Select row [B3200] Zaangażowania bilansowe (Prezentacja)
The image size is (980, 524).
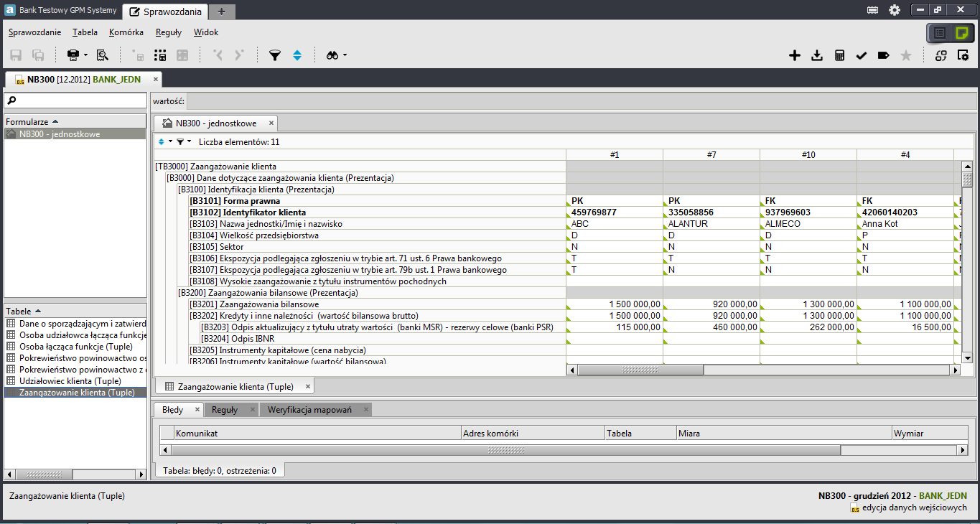click(x=371, y=293)
